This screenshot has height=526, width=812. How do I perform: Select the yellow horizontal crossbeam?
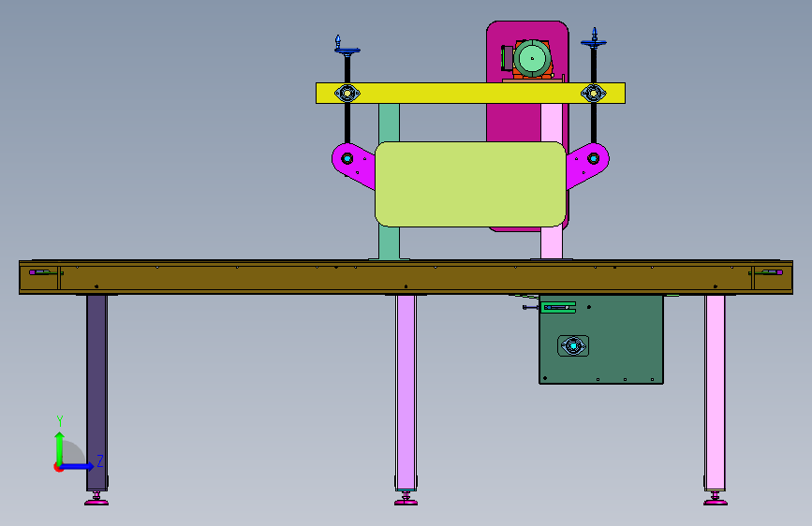coord(470,94)
